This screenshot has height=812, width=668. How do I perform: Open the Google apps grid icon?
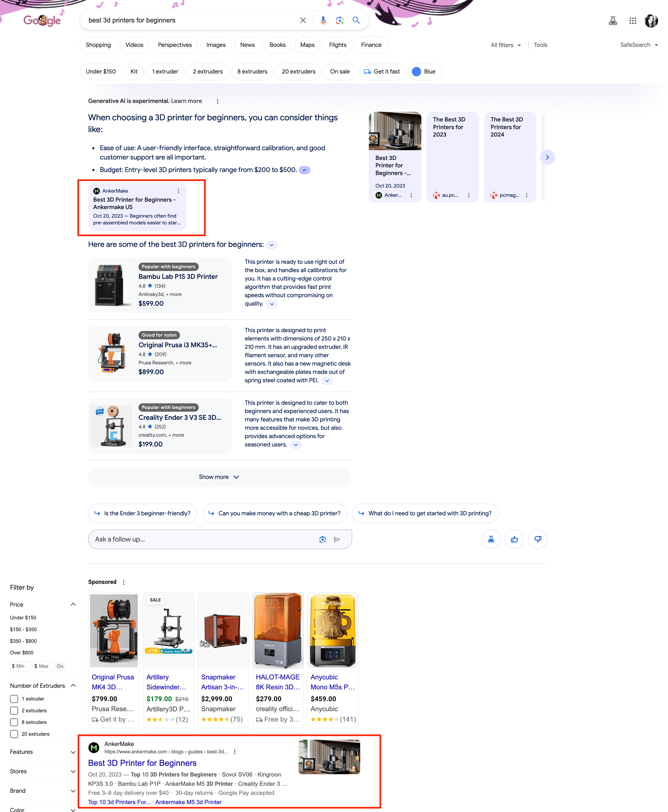(x=633, y=21)
